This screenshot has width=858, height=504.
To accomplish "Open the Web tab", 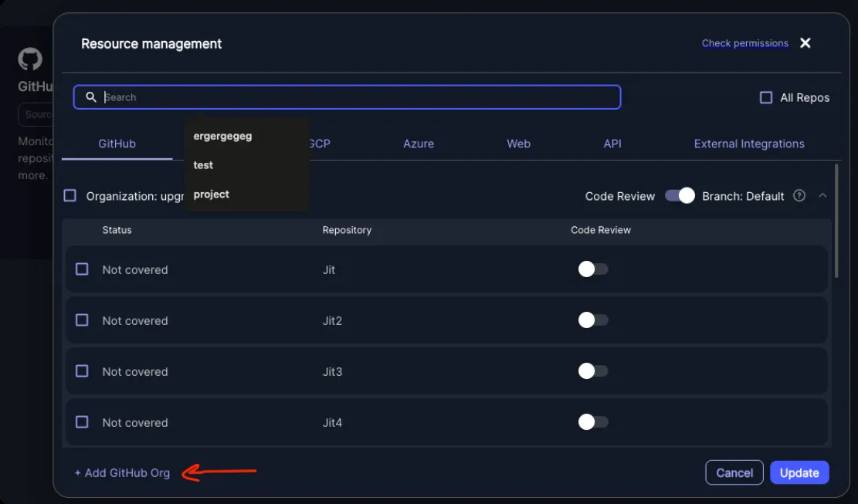I will point(518,144).
